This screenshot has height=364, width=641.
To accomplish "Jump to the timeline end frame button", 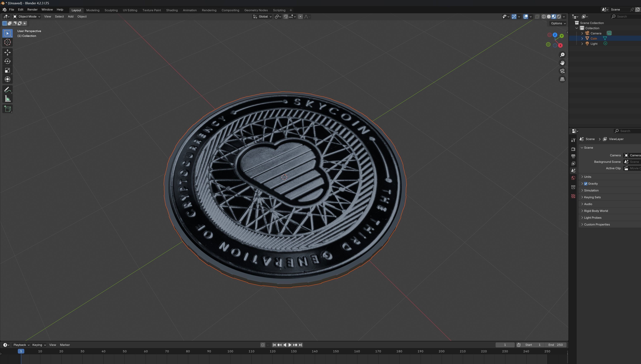I will pyautogui.click(x=300, y=345).
